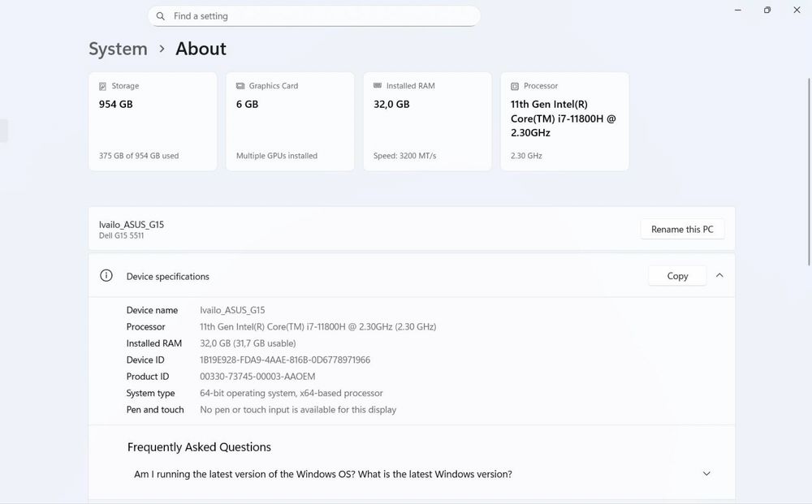This screenshot has height=504, width=812.
Task: Copy the device specifications
Action: 677,276
